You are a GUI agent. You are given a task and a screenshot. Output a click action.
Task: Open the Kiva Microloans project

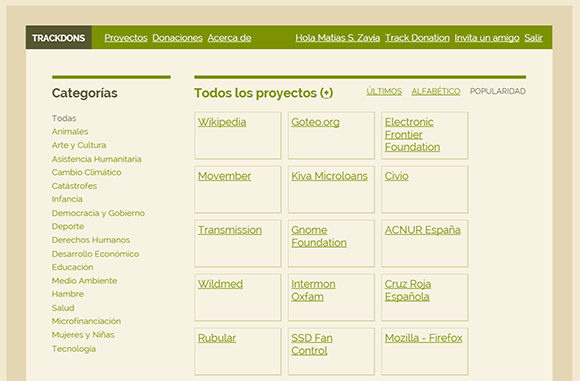[329, 176]
